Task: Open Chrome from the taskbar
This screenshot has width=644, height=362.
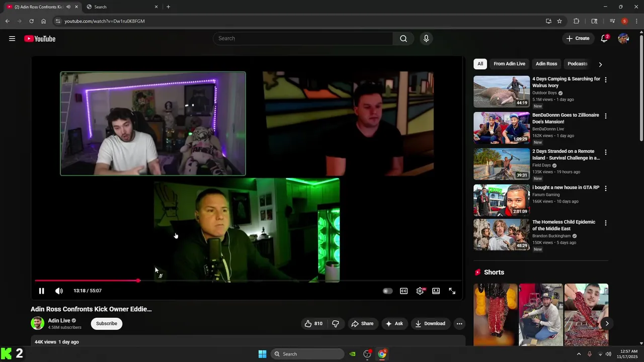Action: [x=382, y=354]
